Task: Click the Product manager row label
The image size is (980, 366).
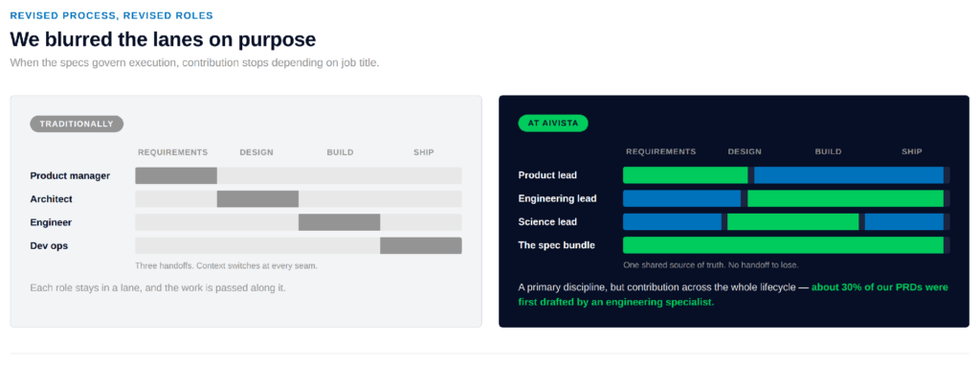Action: tap(70, 175)
